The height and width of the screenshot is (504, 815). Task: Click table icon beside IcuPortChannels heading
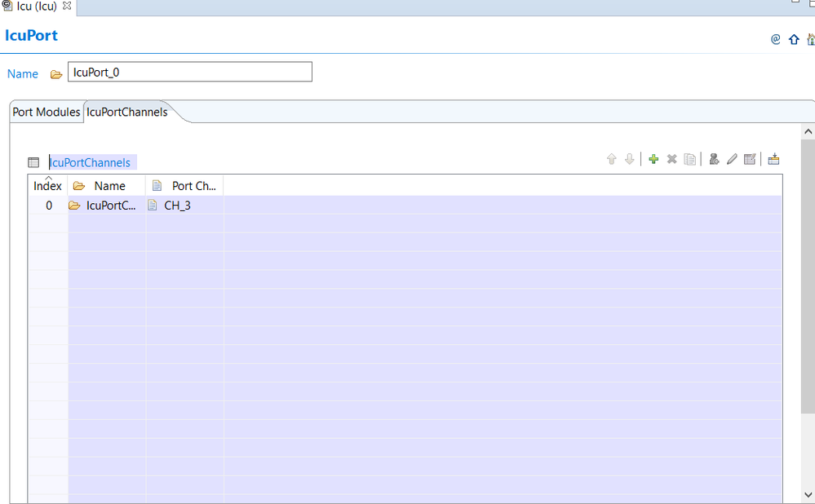(x=33, y=162)
